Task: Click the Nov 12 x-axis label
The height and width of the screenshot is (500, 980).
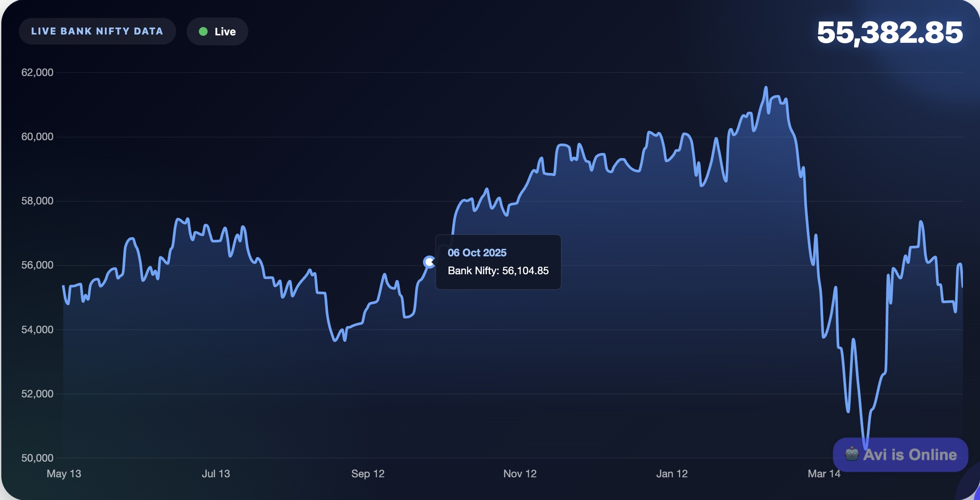Action: click(520, 474)
